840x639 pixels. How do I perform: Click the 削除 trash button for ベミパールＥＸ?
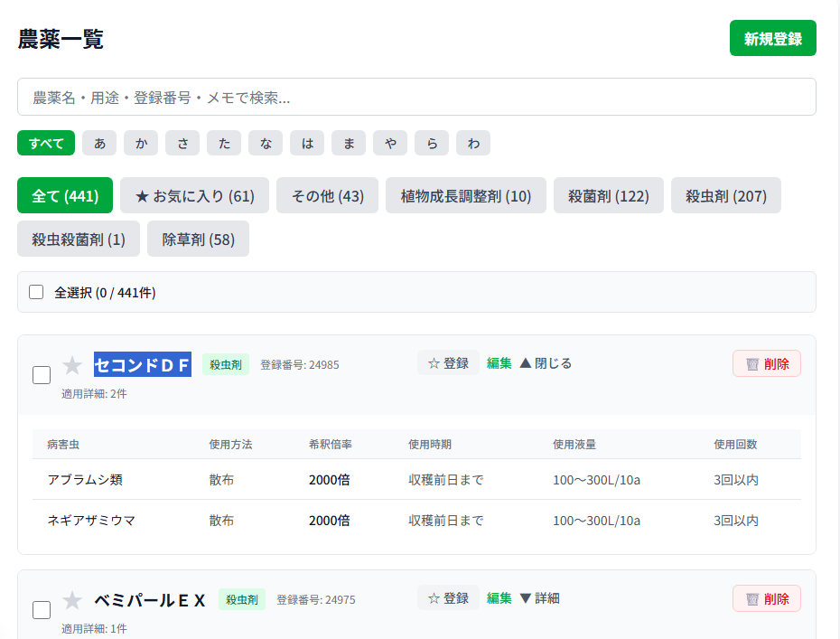click(x=767, y=598)
